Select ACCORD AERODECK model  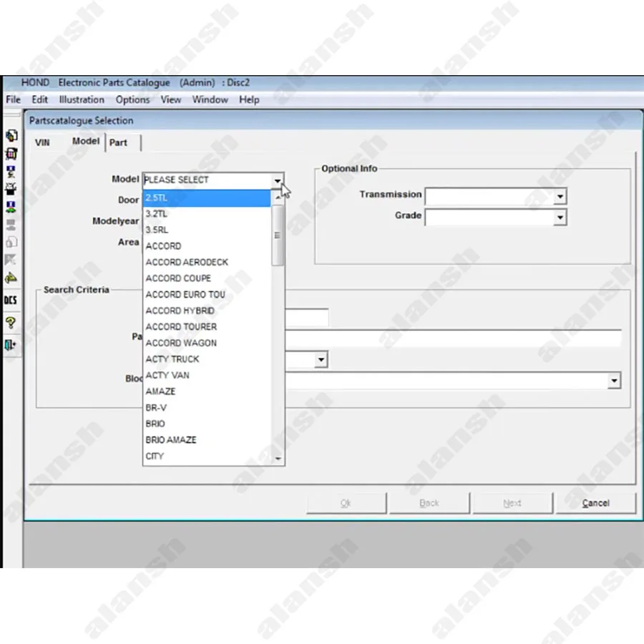point(207,263)
